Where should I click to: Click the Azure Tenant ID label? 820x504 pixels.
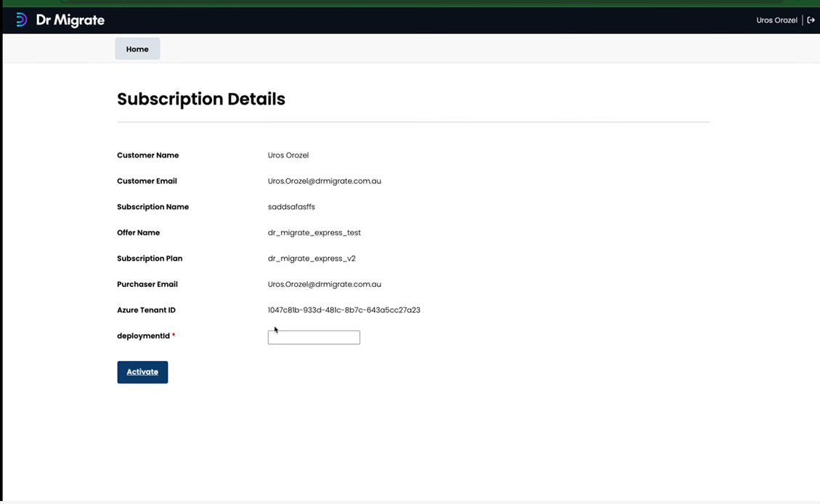[147, 310]
